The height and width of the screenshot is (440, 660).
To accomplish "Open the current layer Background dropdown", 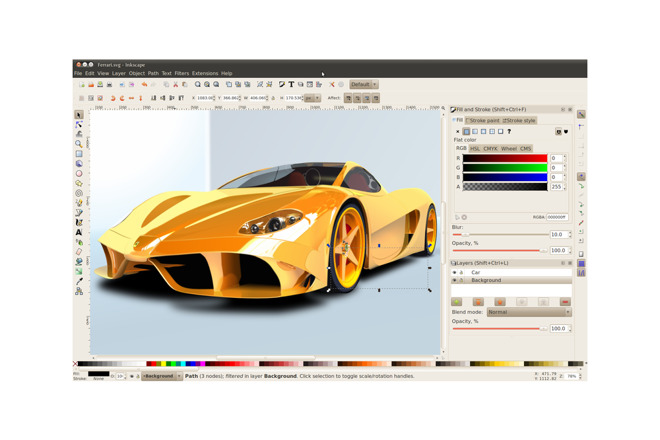I will (162, 376).
